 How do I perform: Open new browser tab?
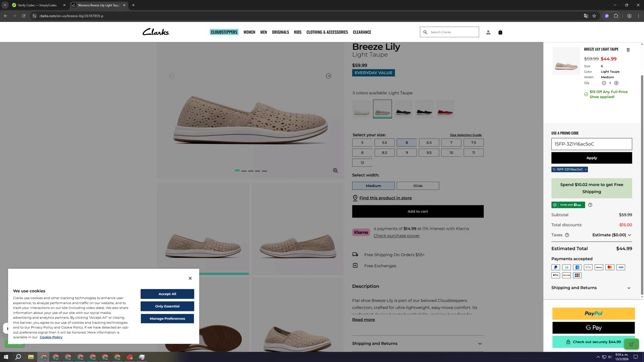click(133, 5)
